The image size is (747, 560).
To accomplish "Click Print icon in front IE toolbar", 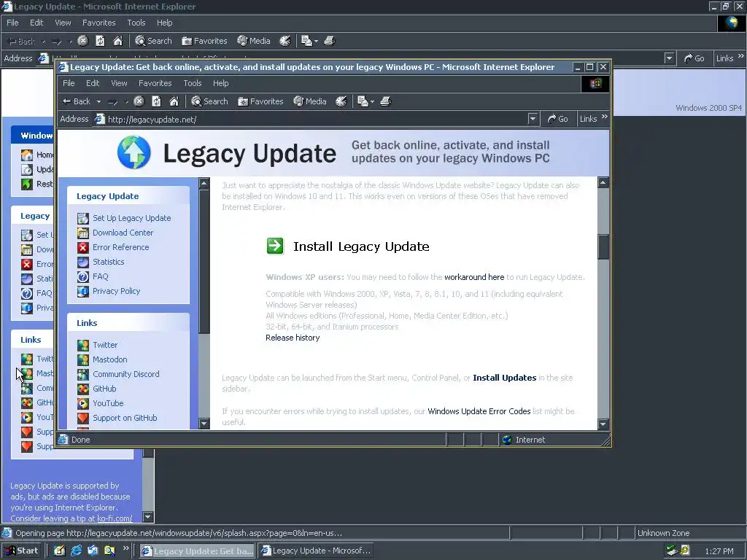I will pyautogui.click(x=385, y=101).
